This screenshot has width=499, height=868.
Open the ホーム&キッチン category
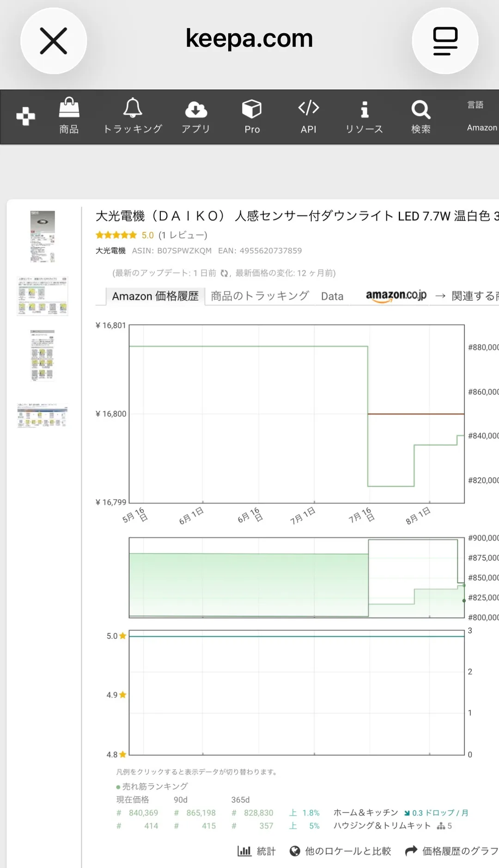click(x=365, y=813)
